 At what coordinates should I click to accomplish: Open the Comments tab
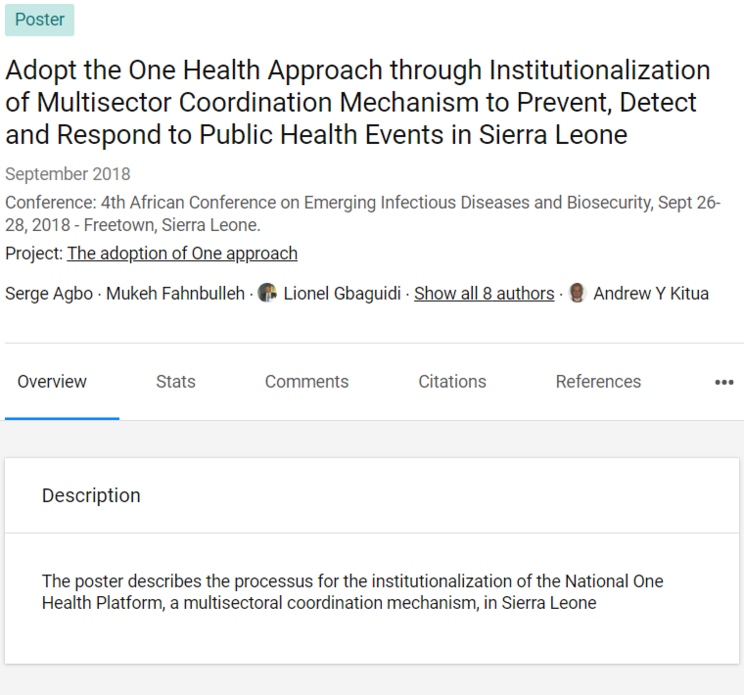307,381
